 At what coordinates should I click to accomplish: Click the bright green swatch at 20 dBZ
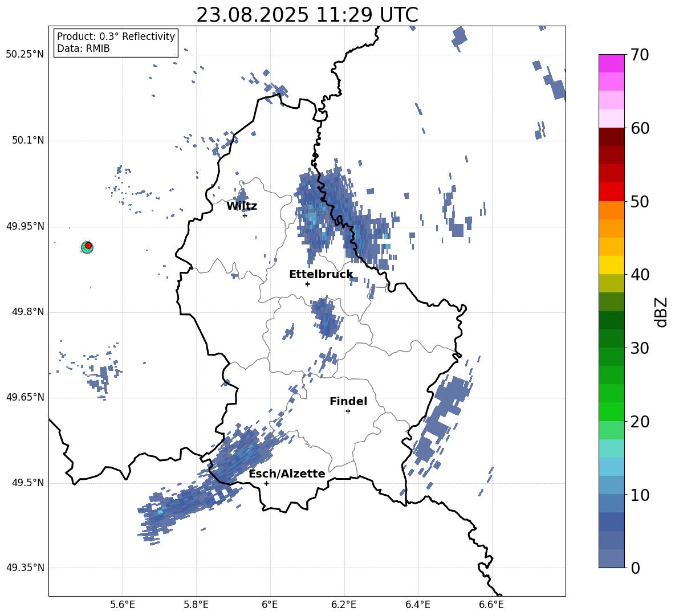point(611,411)
